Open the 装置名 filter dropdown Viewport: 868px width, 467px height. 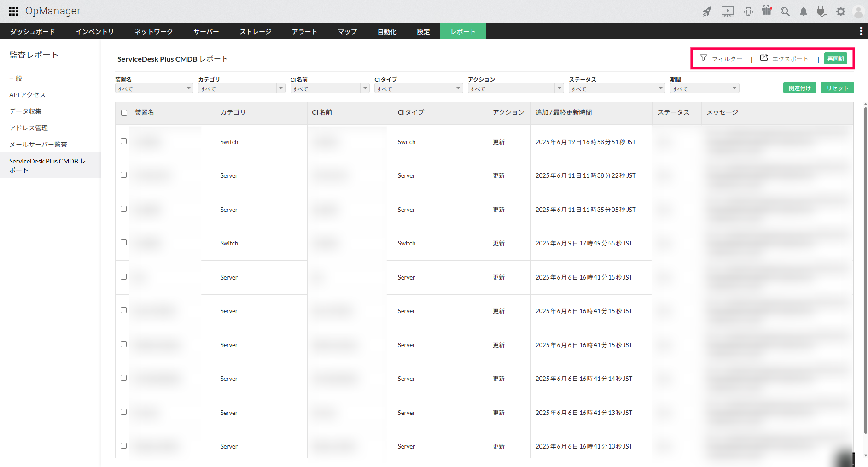pyautogui.click(x=154, y=88)
